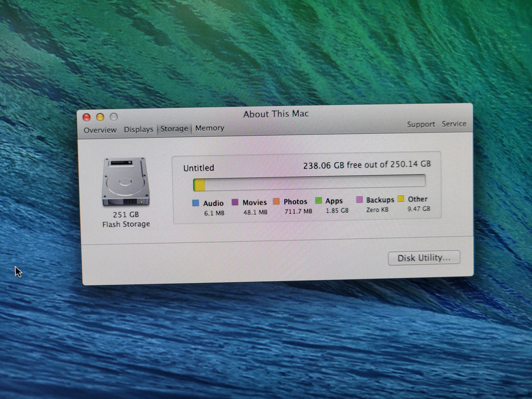532x399 pixels.
Task: Click the orange Photos color swatch
Action: (x=276, y=202)
